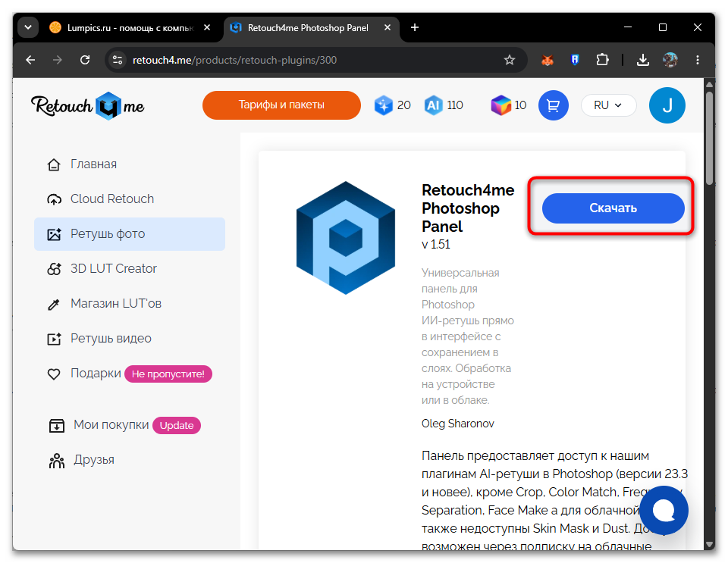
Task: Click the AI credits icon showing 110
Action: [433, 105]
